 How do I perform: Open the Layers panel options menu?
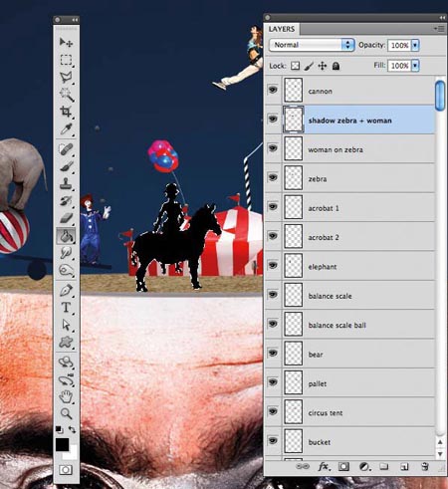coord(439,29)
